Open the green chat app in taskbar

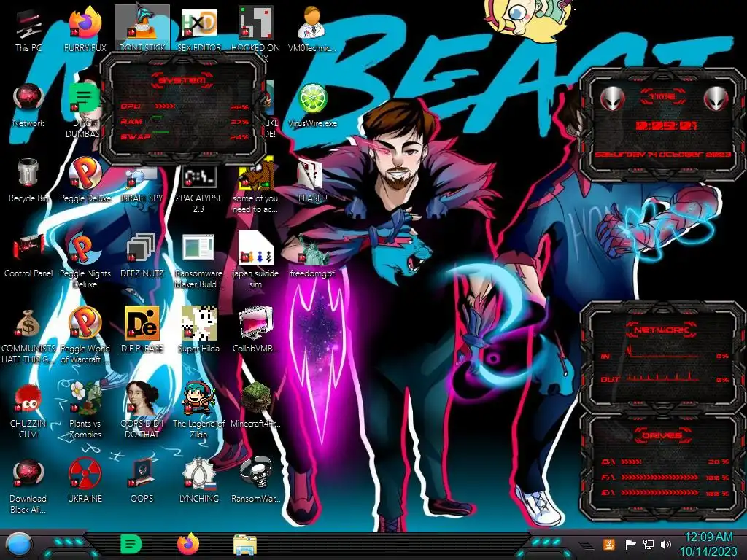pos(131,544)
